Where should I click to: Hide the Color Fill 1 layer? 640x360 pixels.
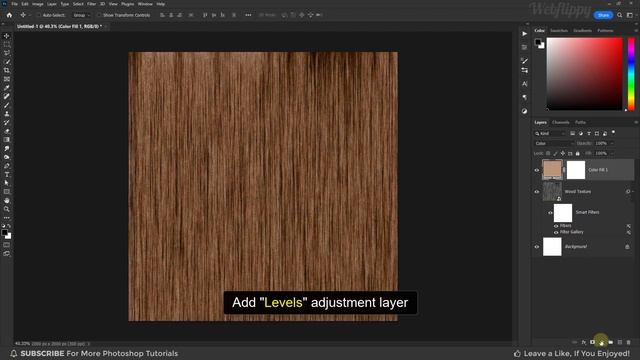coord(537,170)
